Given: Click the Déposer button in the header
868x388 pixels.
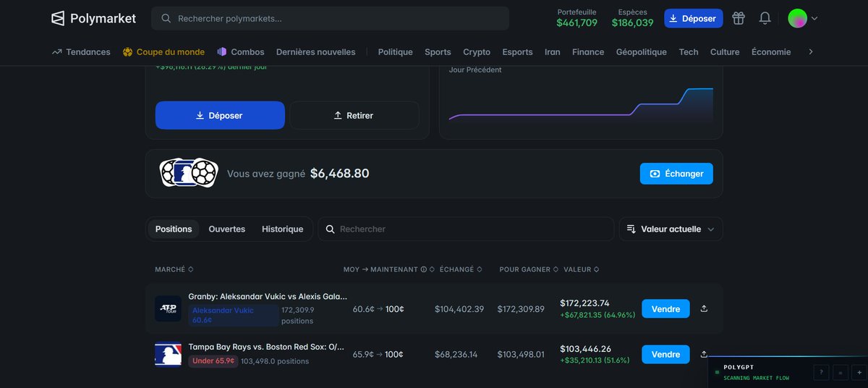Looking at the screenshot, I should (x=694, y=19).
